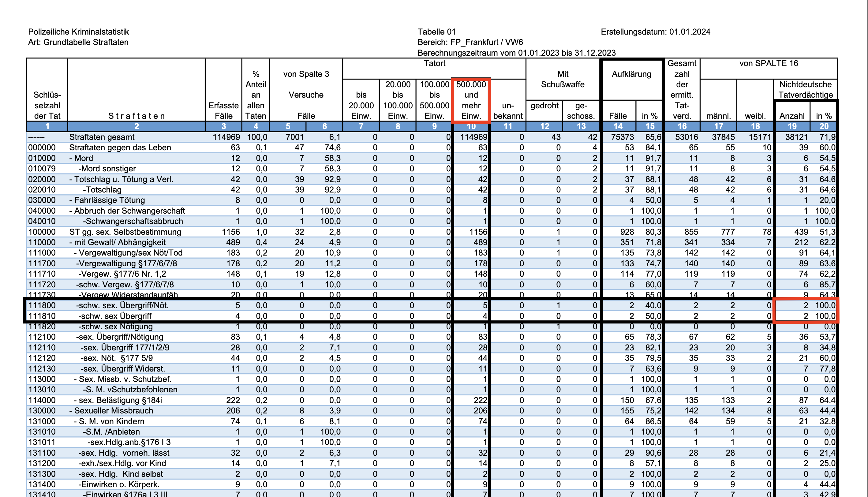Click '-Vergew. §177/6 Nr. 1,2' label

(122, 274)
